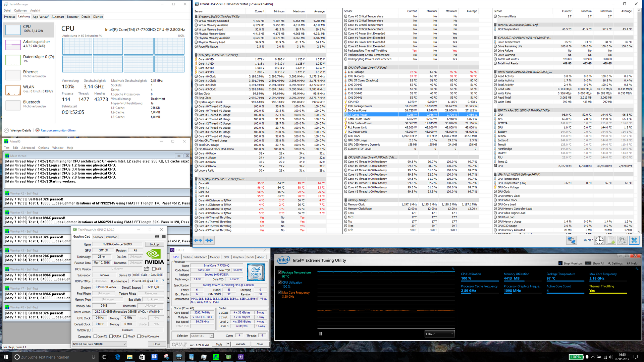Open the CPU-Z Tools dropdown arrow
Screen dimensions: 644x362
tap(228, 344)
